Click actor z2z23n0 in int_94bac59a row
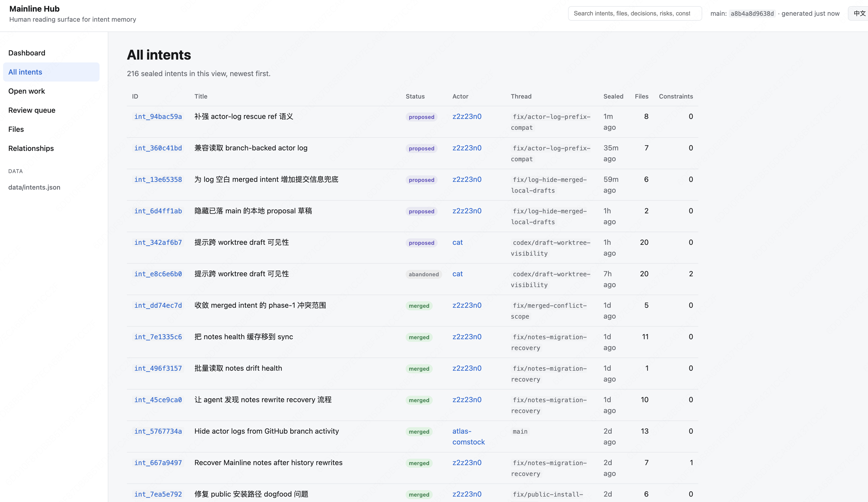This screenshot has width=868, height=502. tap(467, 116)
